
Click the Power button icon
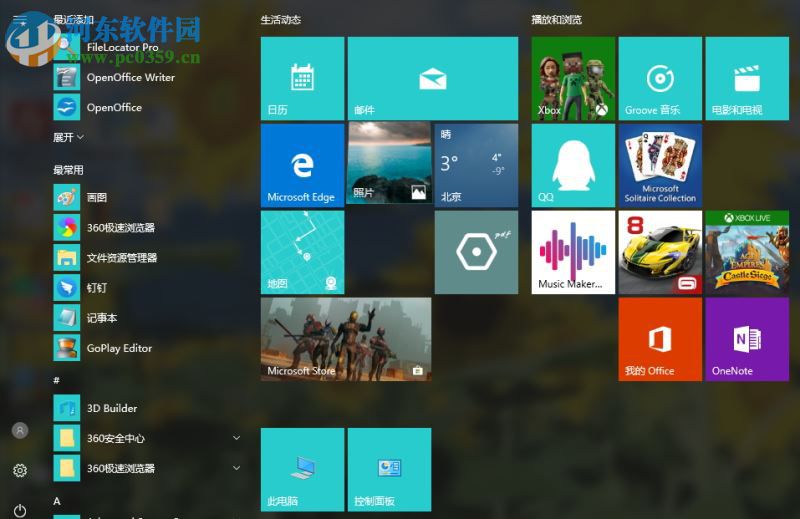click(x=20, y=510)
